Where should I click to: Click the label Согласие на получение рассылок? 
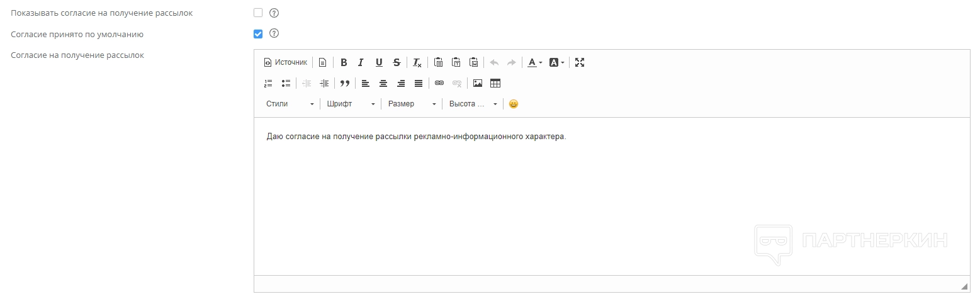(x=77, y=55)
